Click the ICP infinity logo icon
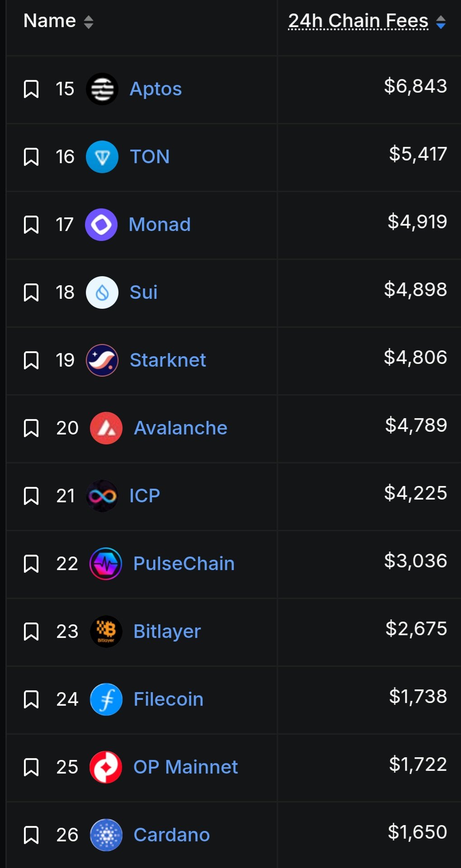This screenshot has height=868, width=461. coord(102,496)
